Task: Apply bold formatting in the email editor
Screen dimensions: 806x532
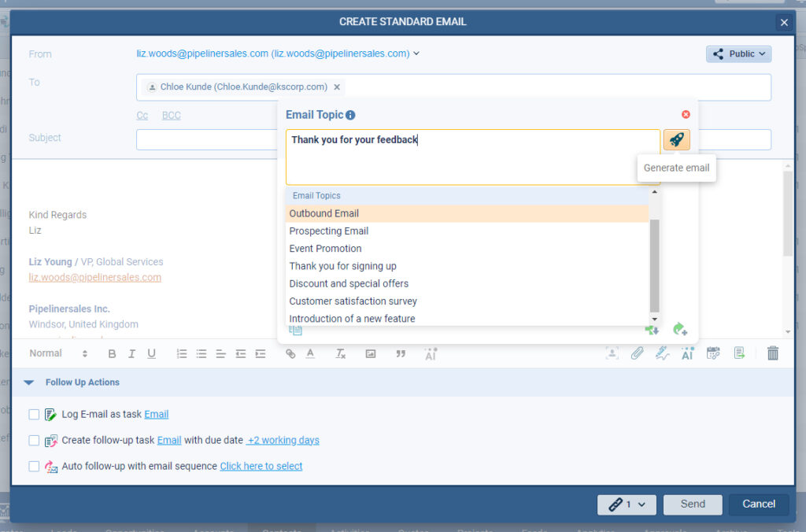Action: point(112,353)
